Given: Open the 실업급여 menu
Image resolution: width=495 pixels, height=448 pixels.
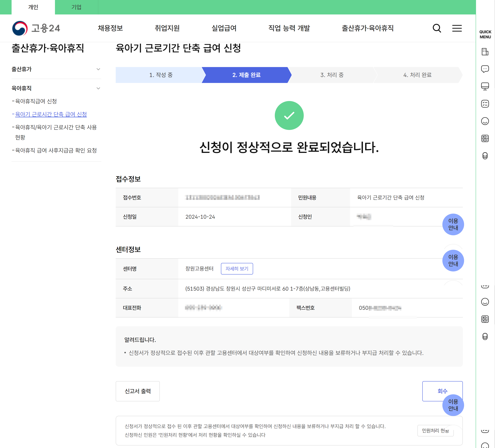Looking at the screenshot, I should coord(224,28).
